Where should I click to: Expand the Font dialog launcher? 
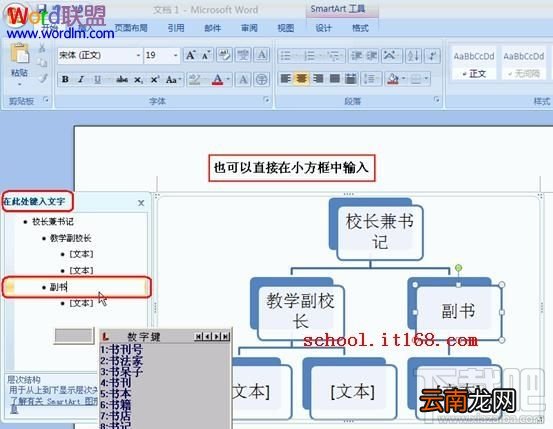point(266,101)
